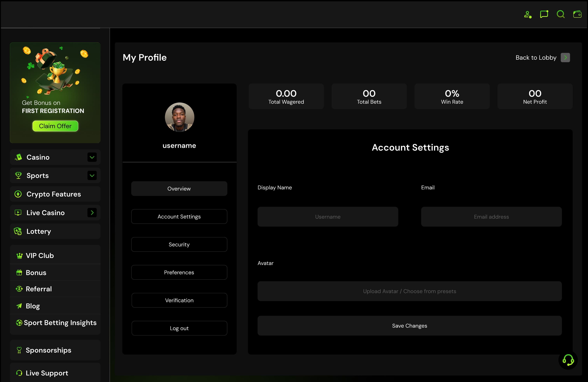Click the Bonus gift icon
This screenshot has height=382, width=588.
19,272
